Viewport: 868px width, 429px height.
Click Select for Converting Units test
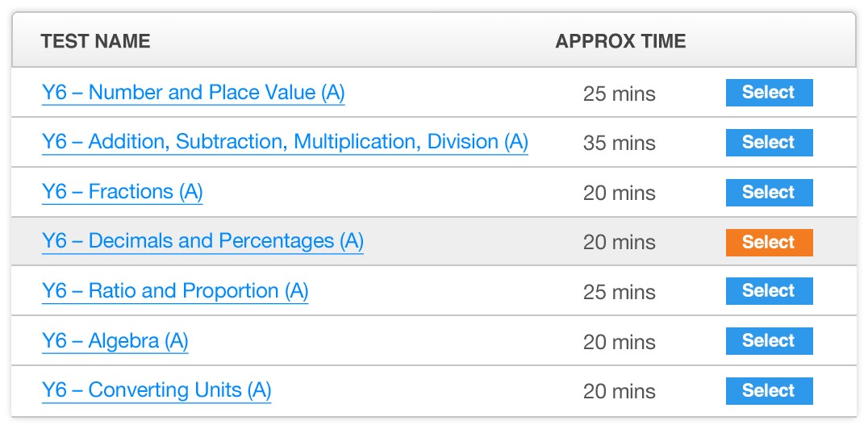tap(769, 391)
